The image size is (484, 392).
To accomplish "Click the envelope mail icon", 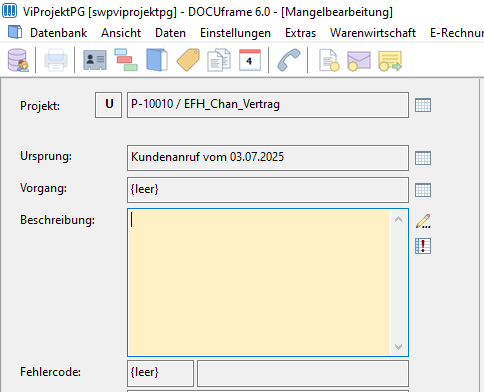I will (359, 61).
